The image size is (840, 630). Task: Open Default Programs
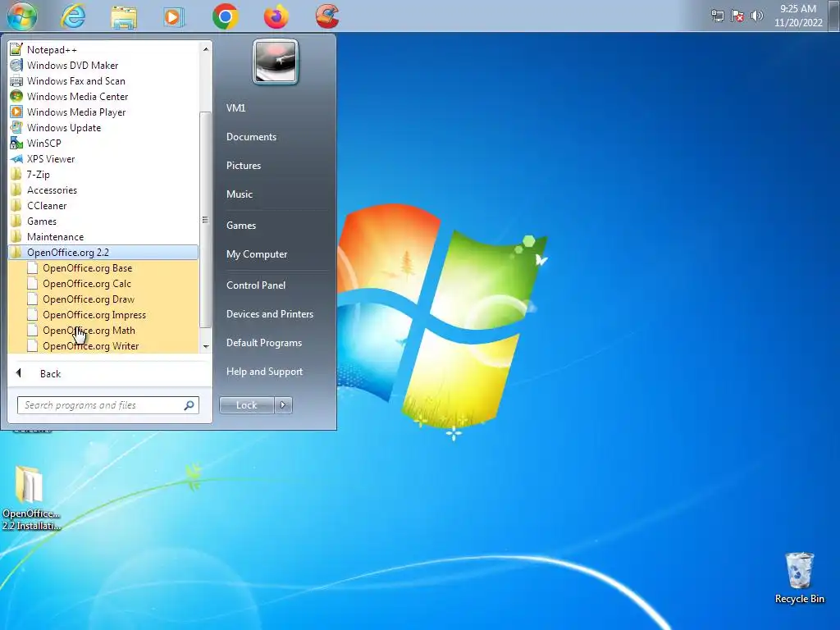pos(264,343)
